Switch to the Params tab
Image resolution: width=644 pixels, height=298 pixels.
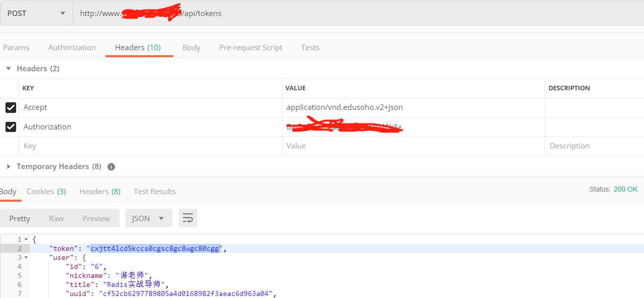(x=16, y=48)
